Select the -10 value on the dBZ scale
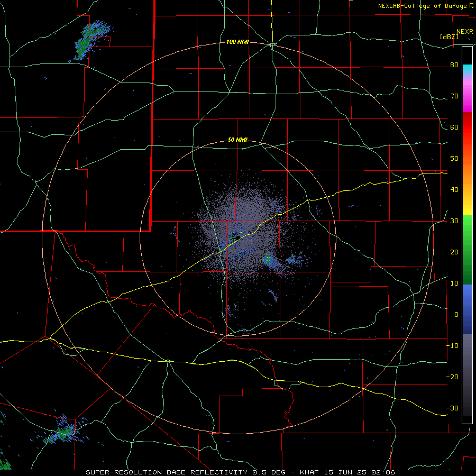The image size is (476, 476). pos(452,346)
